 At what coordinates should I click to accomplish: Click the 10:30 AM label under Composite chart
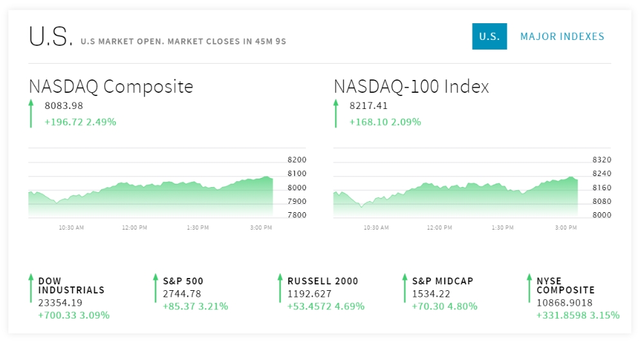point(71,228)
